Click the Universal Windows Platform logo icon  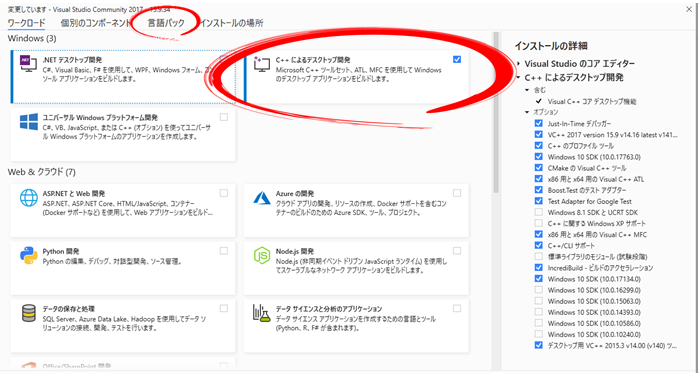[x=29, y=122]
